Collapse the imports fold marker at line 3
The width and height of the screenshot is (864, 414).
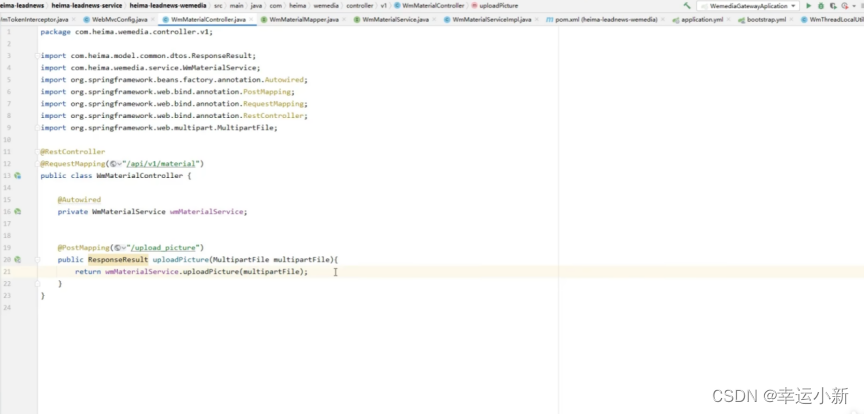click(x=37, y=56)
